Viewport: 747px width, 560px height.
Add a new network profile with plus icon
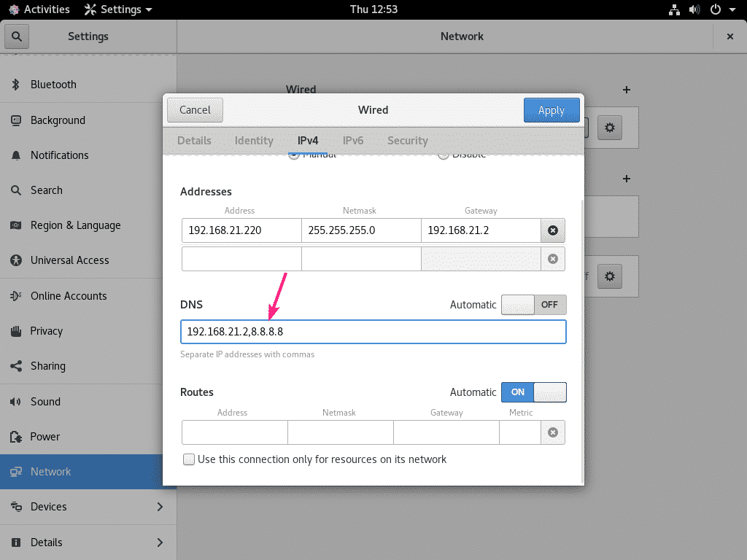click(x=626, y=90)
